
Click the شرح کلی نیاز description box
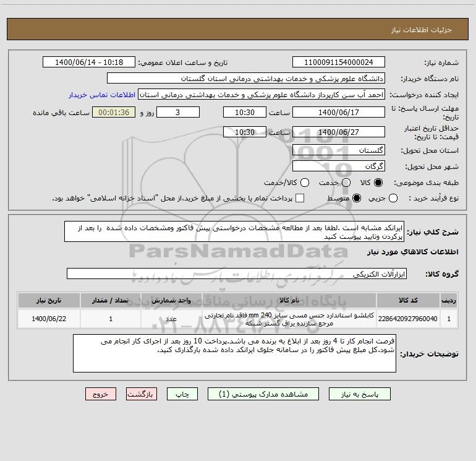click(234, 232)
